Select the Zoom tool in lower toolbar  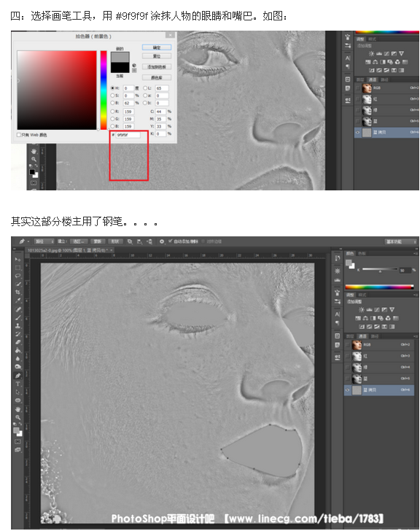pyautogui.click(x=17, y=417)
